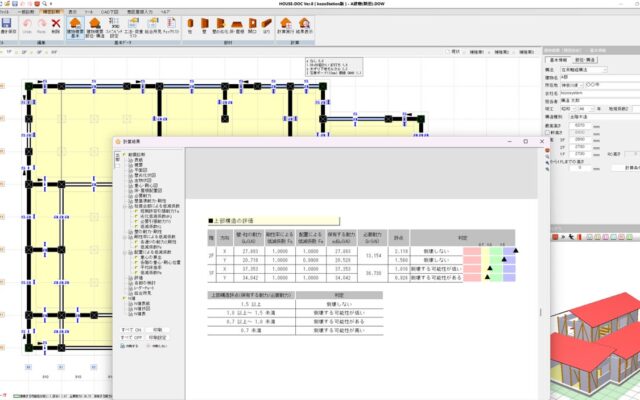Select the 梁 beam tool in ribbon
Viewport: 640px width, 400px height.
(x=267, y=23)
